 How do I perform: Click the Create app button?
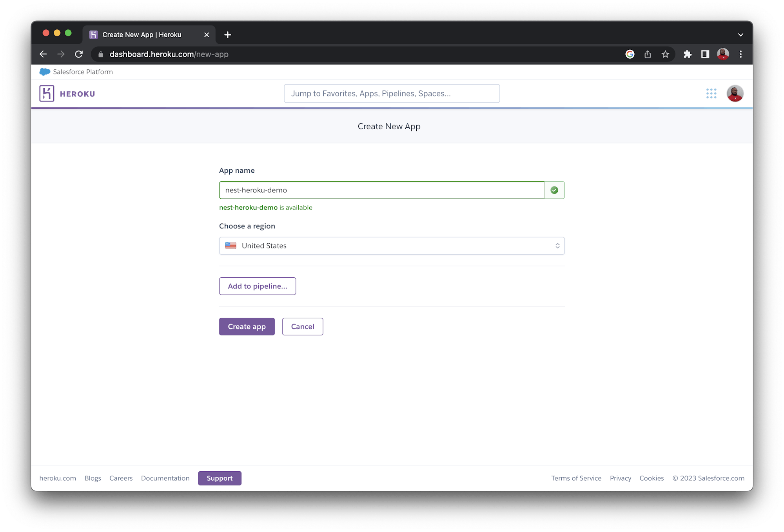tap(247, 326)
